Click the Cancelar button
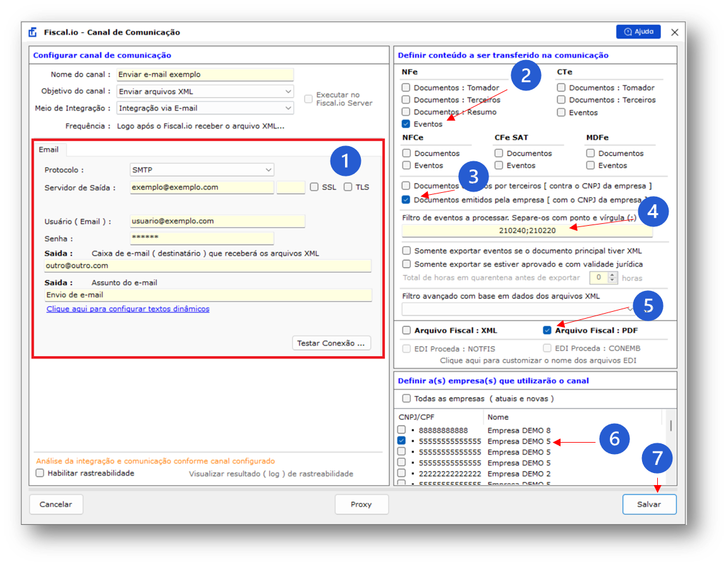 click(56, 504)
